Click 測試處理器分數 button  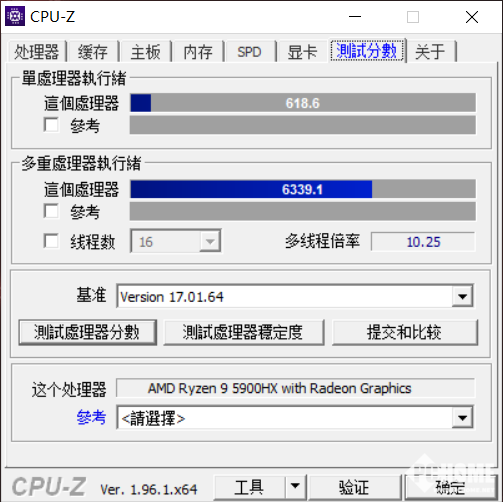coord(87,332)
